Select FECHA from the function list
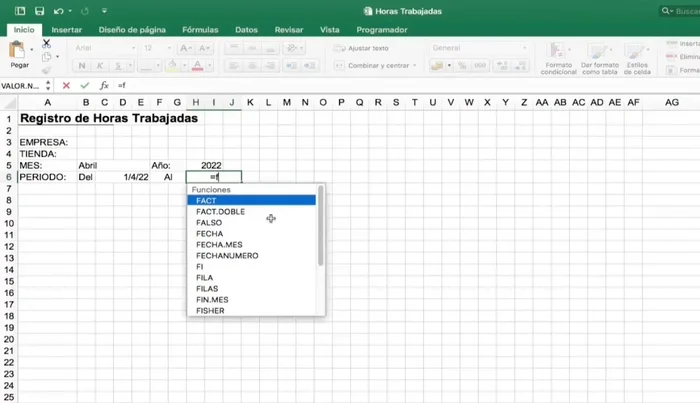Image resolution: width=700 pixels, height=403 pixels. pyautogui.click(x=210, y=234)
